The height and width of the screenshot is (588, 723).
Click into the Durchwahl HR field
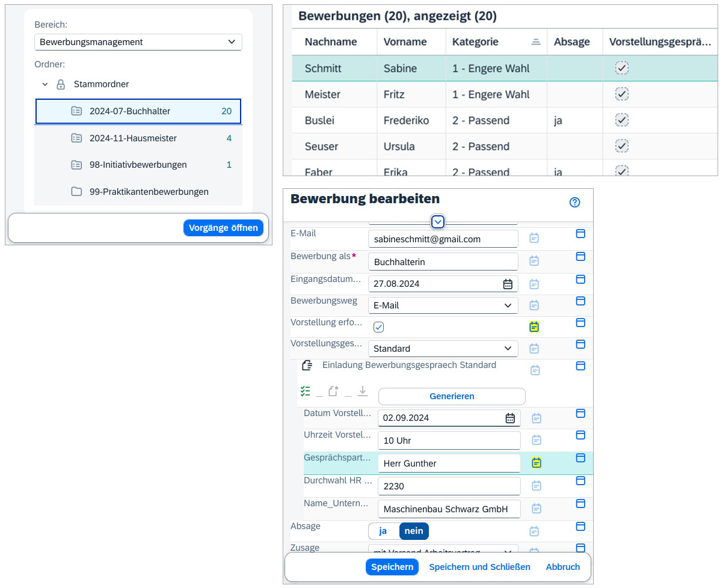(x=449, y=486)
